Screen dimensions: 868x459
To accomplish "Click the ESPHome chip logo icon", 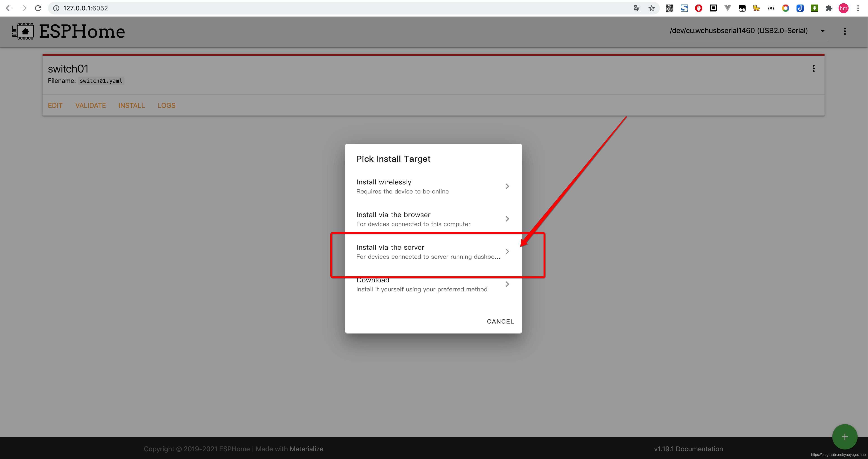I will pos(23,31).
